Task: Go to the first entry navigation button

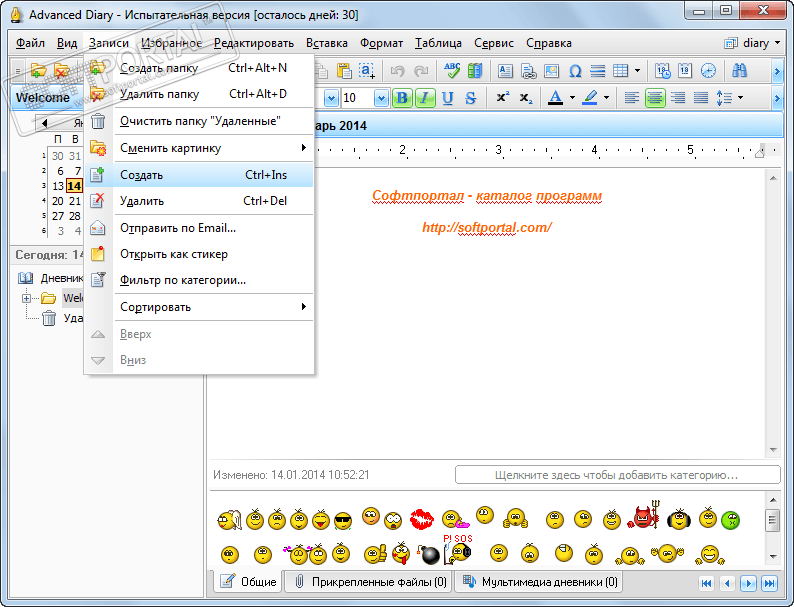Action: pos(706,583)
